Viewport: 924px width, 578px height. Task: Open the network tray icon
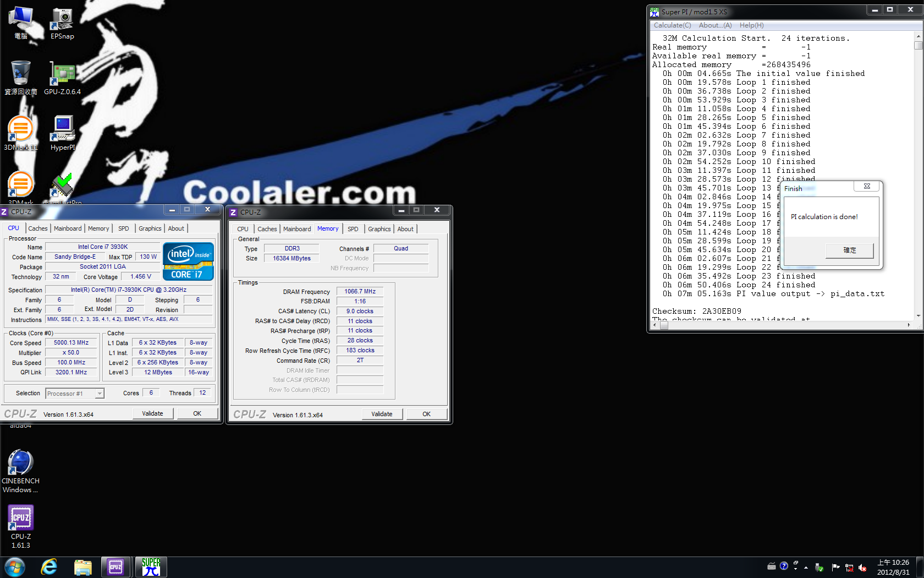coord(849,568)
